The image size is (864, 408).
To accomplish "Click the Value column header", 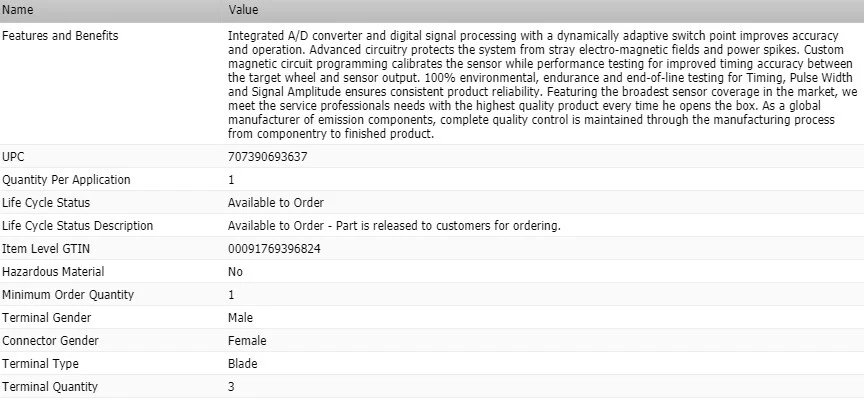I will tap(243, 10).
